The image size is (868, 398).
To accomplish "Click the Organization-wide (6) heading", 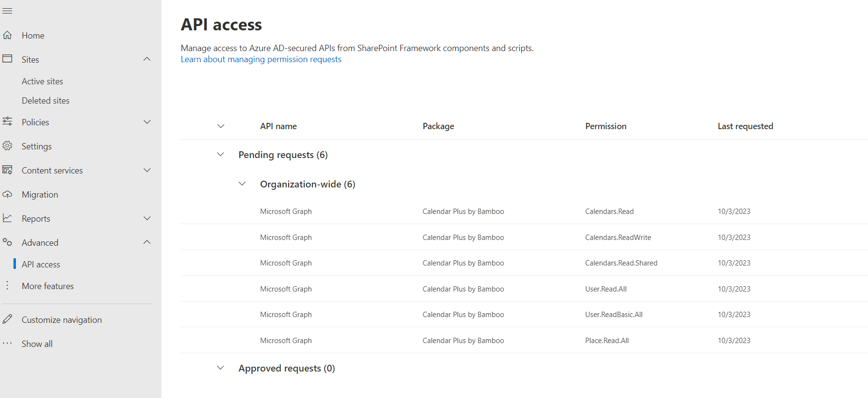I will (x=308, y=184).
